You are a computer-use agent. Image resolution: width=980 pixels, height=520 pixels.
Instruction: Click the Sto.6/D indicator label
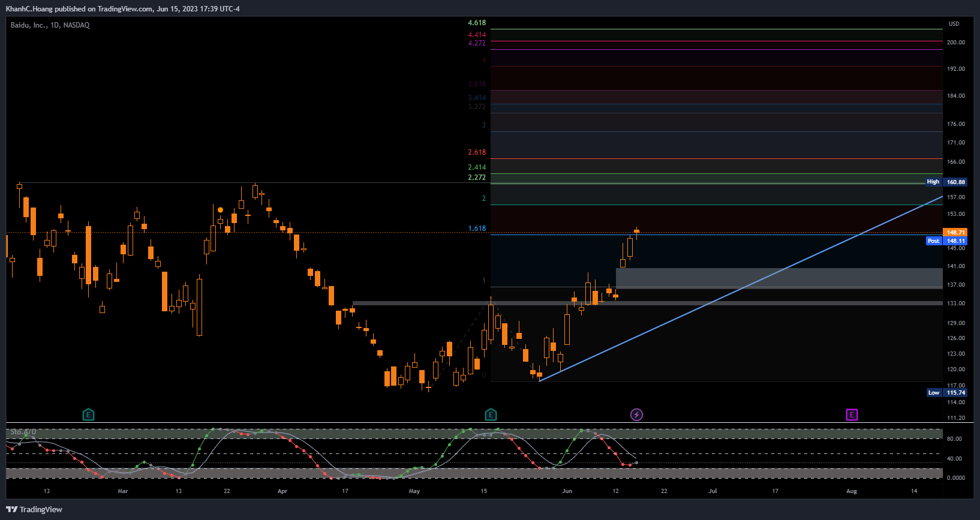[x=23, y=432]
